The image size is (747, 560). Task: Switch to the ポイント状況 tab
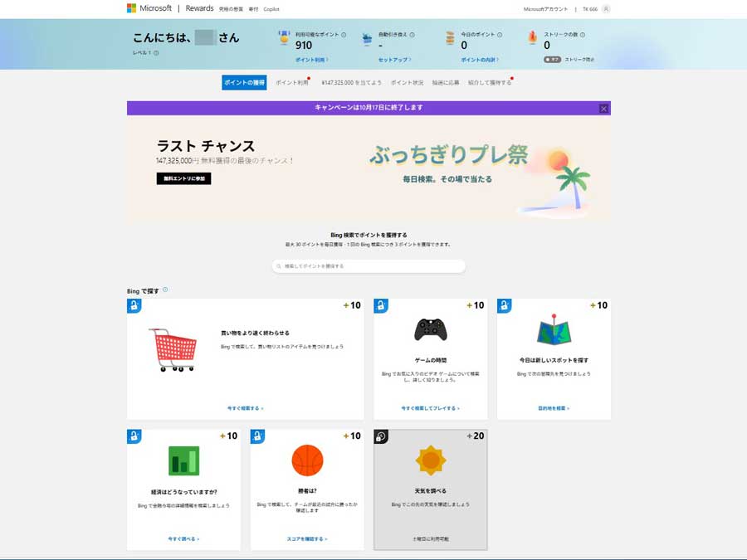click(407, 83)
